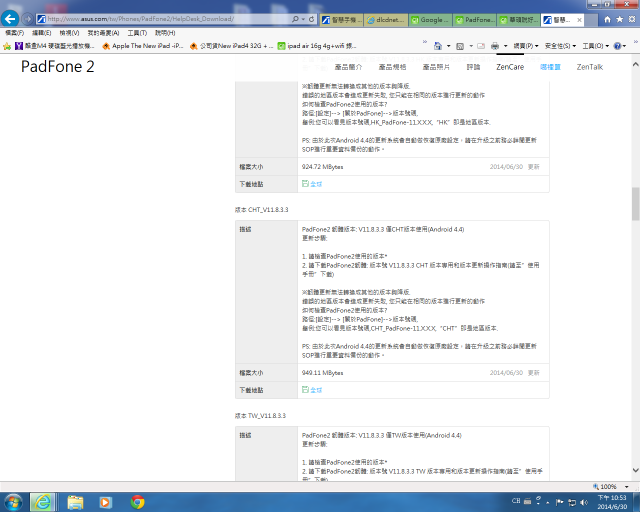Open Windows Explorer from the taskbar
This screenshot has height=512, width=640.
coord(75,502)
